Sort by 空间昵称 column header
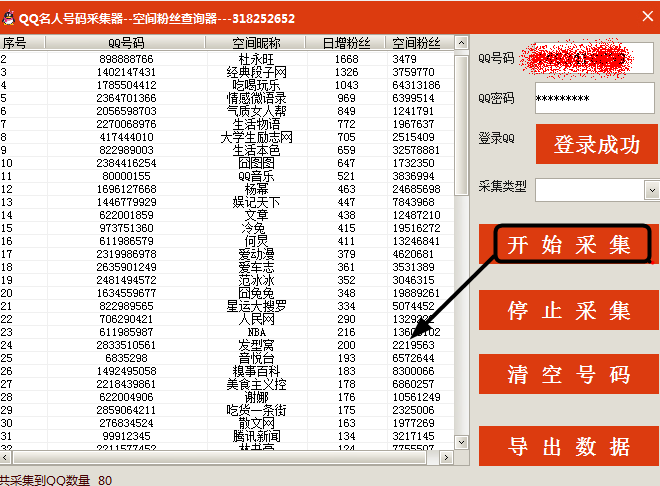This screenshot has height=486, width=660. pos(256,43)
